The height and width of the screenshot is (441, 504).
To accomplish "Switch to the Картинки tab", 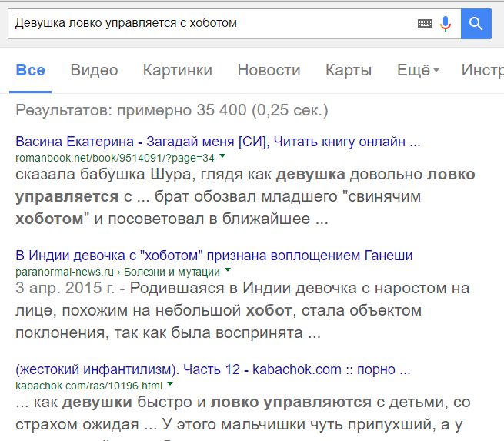I will click(177, 70).
